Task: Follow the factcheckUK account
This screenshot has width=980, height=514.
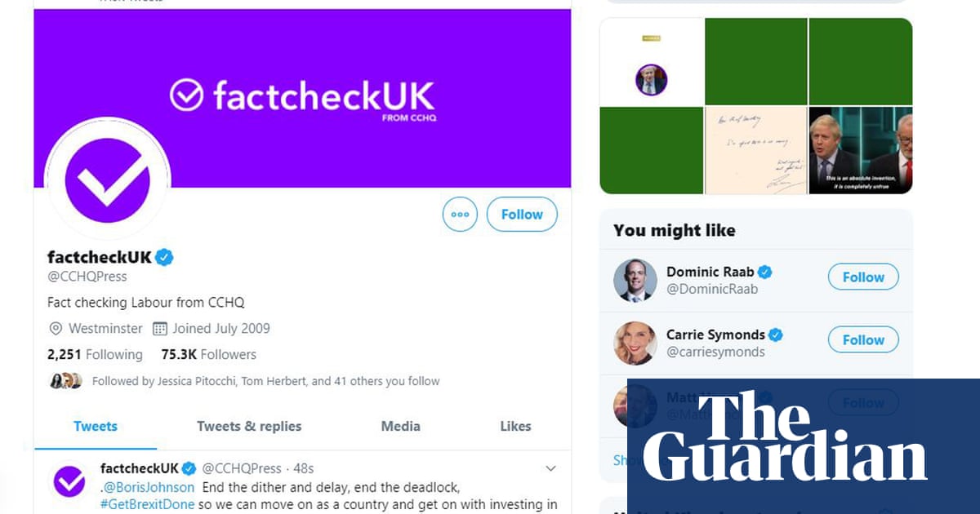Action: tap(522, 215)
